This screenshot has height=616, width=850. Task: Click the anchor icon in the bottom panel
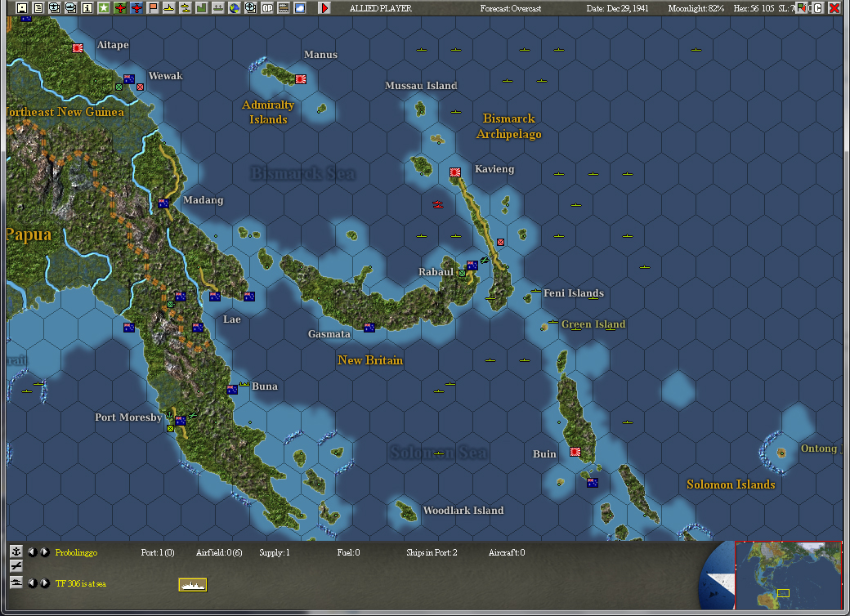[16, 552]
